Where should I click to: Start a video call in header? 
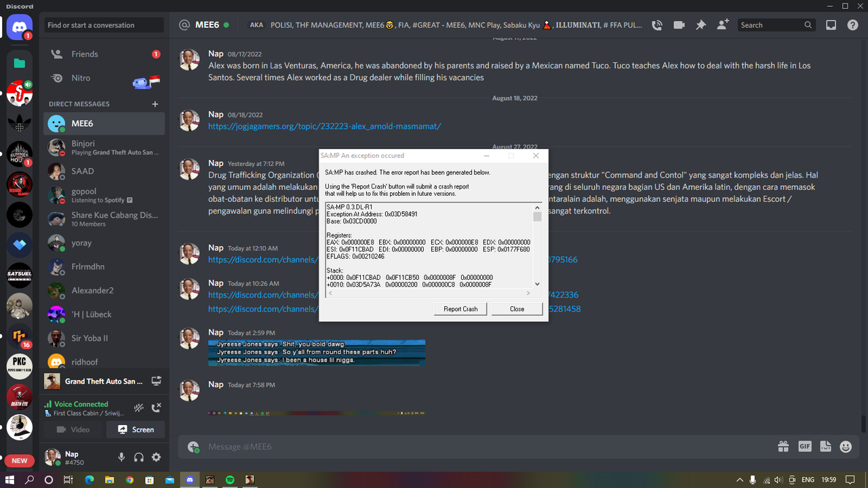click(679, 25)
